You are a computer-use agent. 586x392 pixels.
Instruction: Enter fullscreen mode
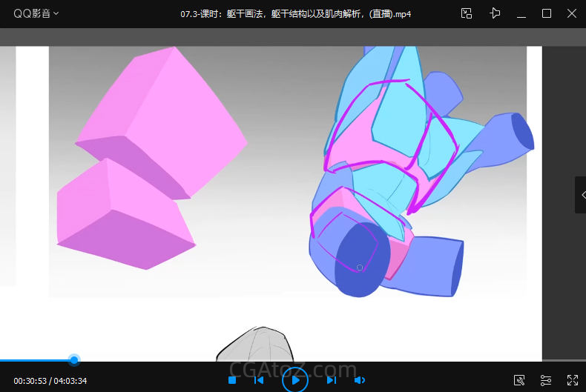click(x=572, y=380)
